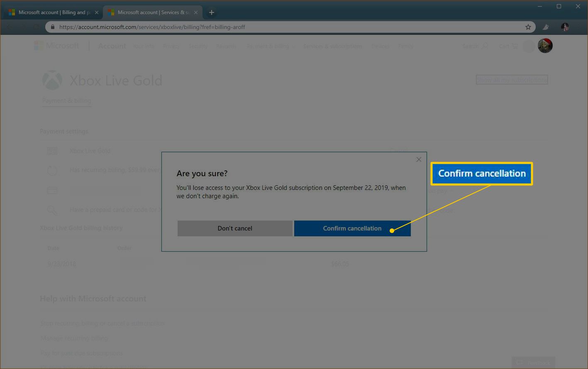588x369 pixels.
Task: Click the browser extension icon beside the star
Action: pyautogui.click(x=546, y=27)
